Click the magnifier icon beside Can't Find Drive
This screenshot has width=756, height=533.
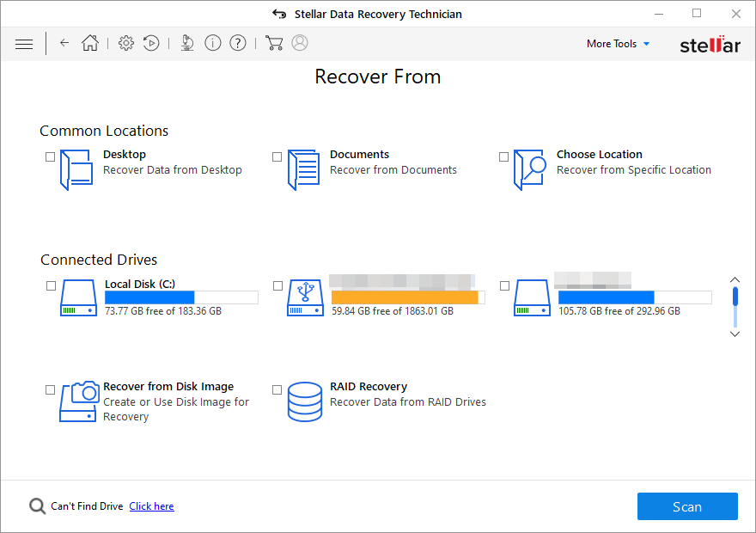click(x=37, y=506)
